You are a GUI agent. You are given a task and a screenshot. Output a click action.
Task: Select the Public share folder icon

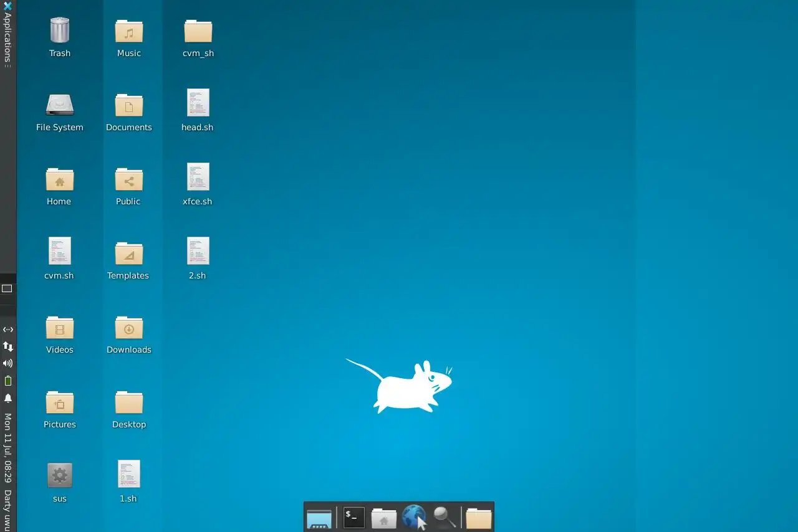129,179
